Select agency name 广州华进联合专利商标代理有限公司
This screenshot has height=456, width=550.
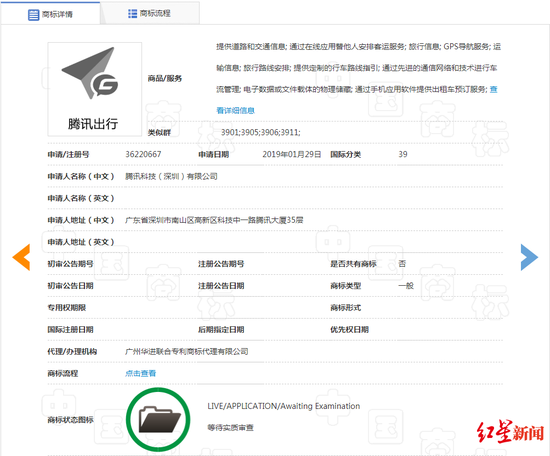tap(187, 351)
